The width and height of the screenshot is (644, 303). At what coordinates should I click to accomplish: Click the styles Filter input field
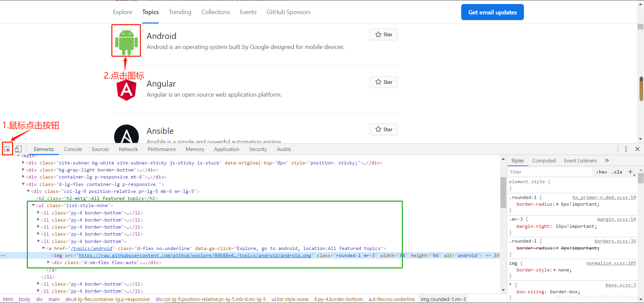(550, 172)
